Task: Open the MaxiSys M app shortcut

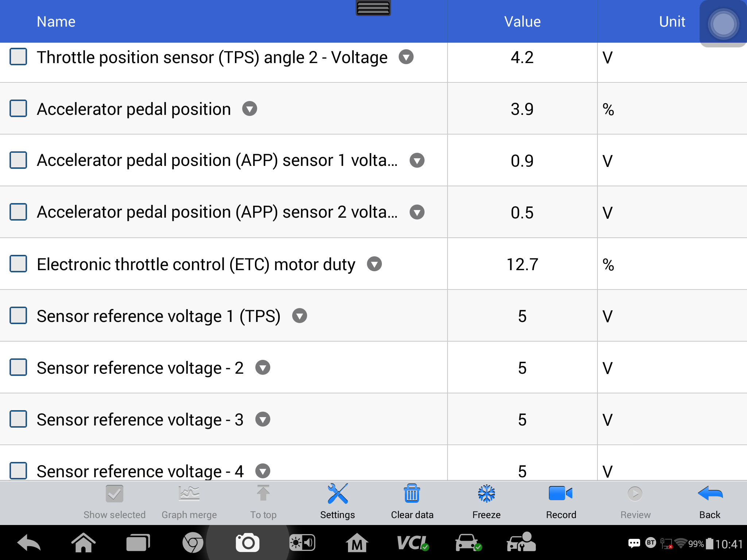Action: tap(357, 543)
